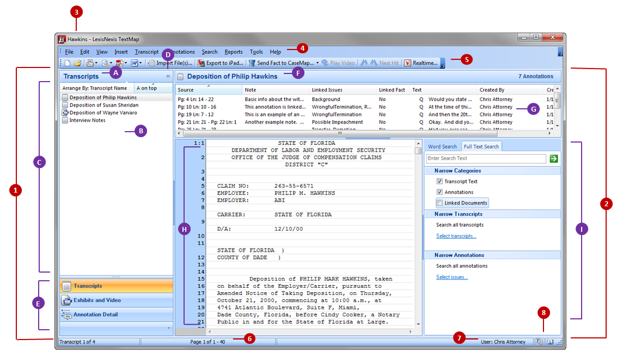Click the transcript icon beside the Deposition of Philip Hawkins heading

[x=180, y=77]
